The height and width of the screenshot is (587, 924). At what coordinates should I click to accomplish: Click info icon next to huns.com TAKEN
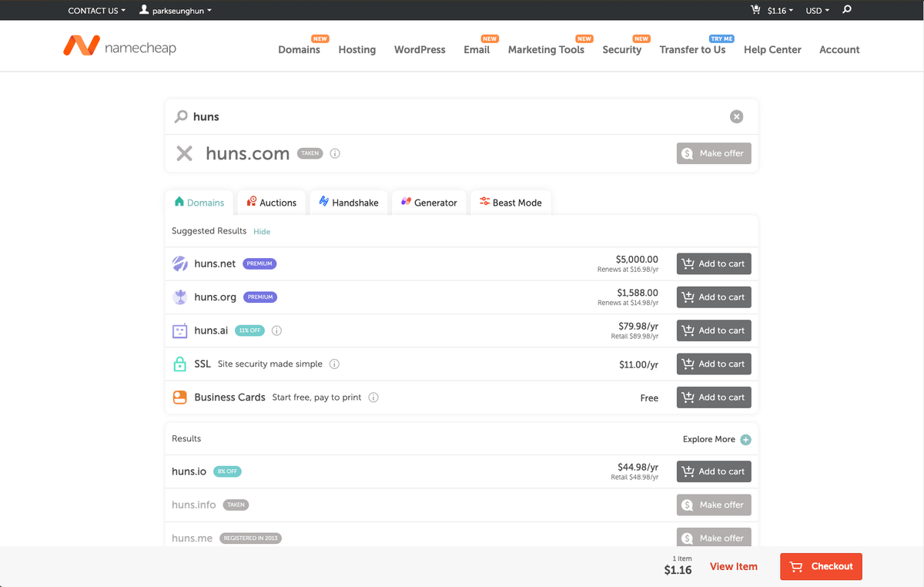pos(335,153)
